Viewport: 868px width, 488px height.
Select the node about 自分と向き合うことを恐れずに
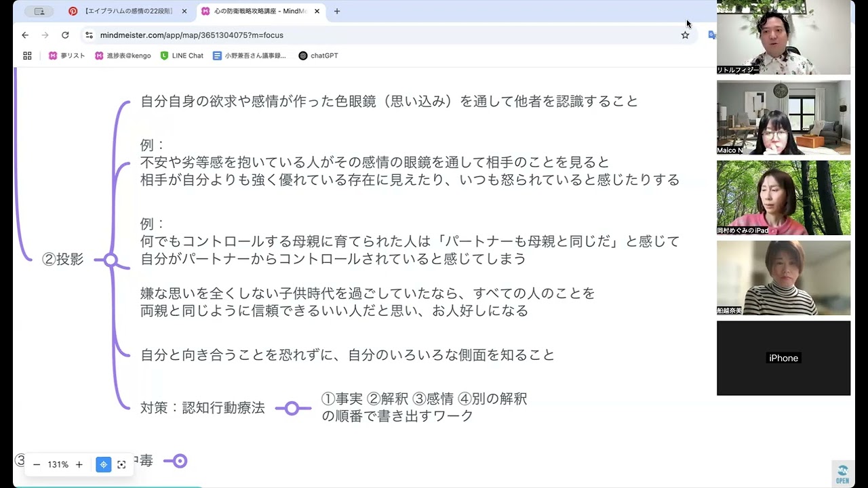[x=347, y=354]
